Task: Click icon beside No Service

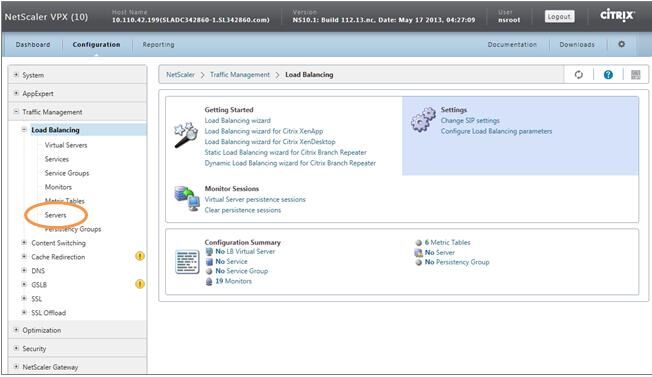Action: (x=209, y=261)
